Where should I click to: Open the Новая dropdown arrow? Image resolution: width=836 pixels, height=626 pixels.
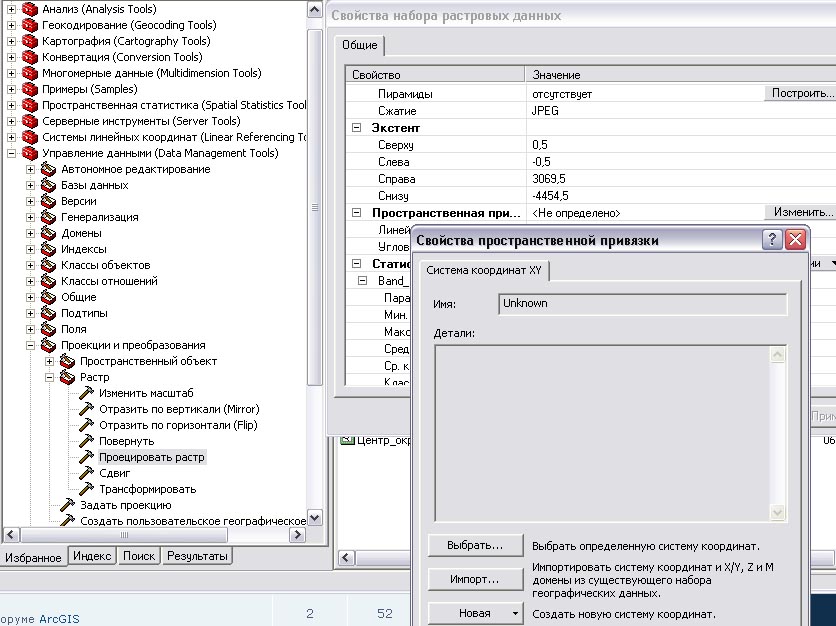click(516, 613)
